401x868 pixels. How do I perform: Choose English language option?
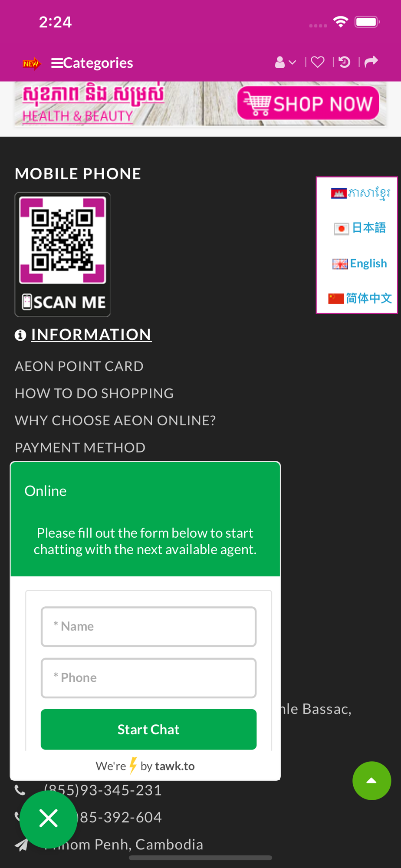click(360, 263)
